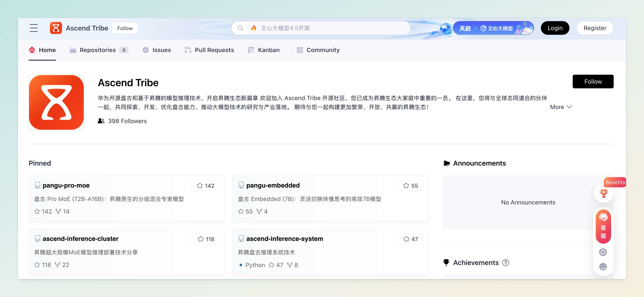Click the Ascend Tribe header logo icon
644x297 pixels.
56,28
